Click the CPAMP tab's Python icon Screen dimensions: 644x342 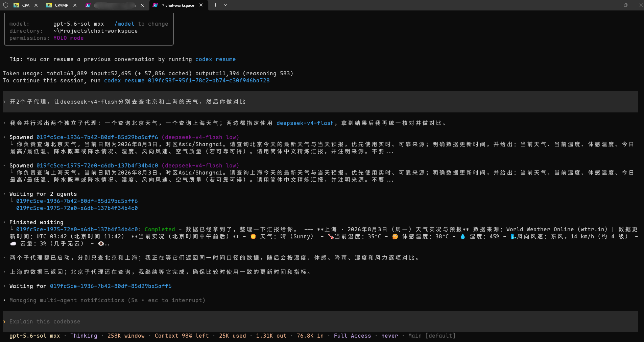click(x=49, y=5)
